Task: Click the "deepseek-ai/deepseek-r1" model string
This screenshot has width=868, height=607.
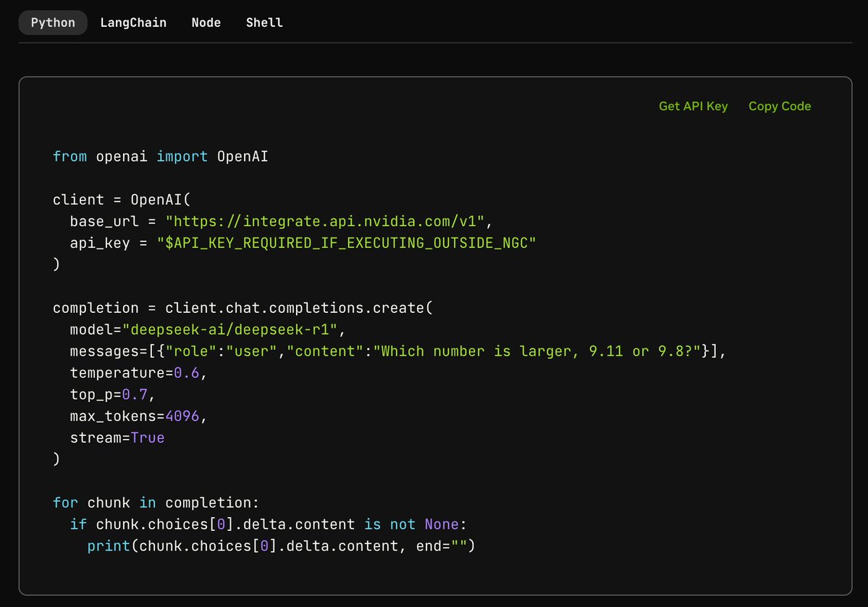Action: (229, 329)
